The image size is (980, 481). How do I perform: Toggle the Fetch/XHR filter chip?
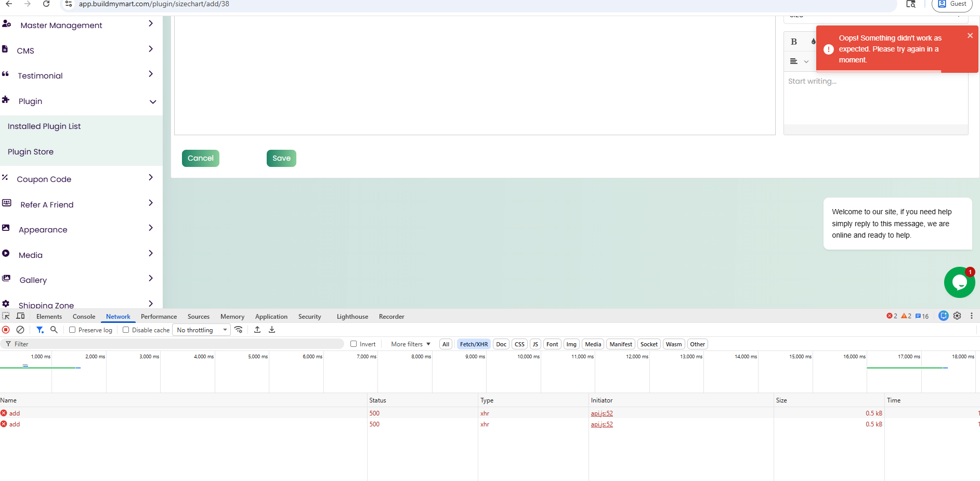(x=474, y=344)
